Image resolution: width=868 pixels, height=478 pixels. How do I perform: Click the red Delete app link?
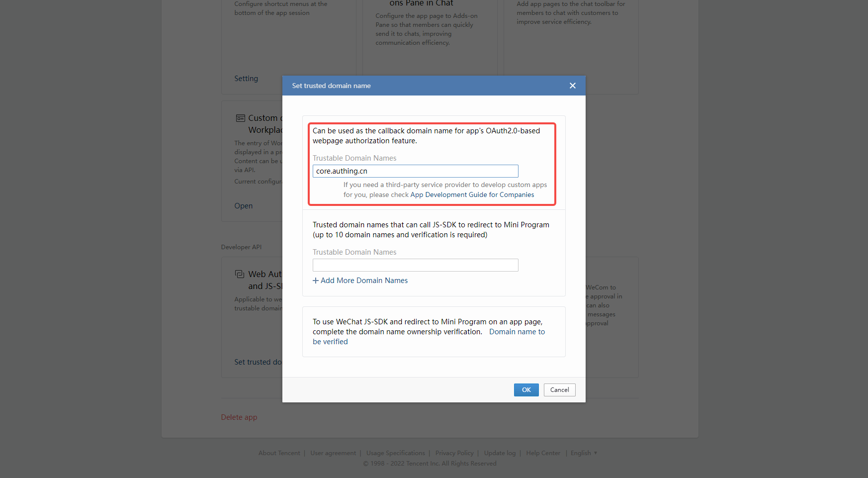239,417
